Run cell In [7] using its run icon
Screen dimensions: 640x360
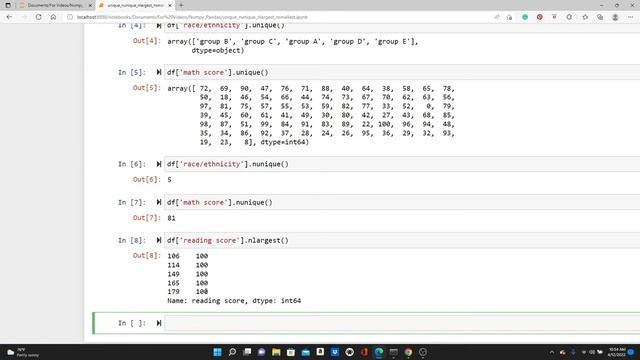(x=159, y=202)
